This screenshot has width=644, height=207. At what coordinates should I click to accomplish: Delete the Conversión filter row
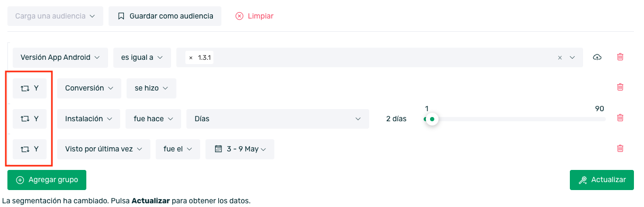pos(620,87)
